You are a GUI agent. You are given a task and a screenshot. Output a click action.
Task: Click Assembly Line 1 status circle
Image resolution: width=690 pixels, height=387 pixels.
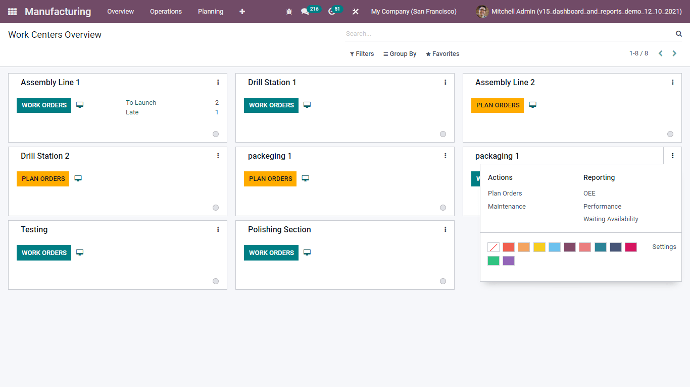[216, 134]
